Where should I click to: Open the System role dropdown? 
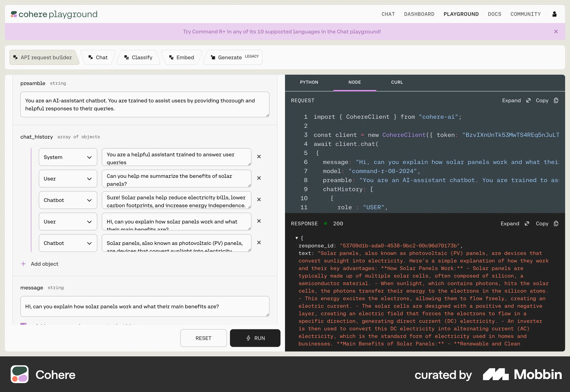click(x=68, y=157)
